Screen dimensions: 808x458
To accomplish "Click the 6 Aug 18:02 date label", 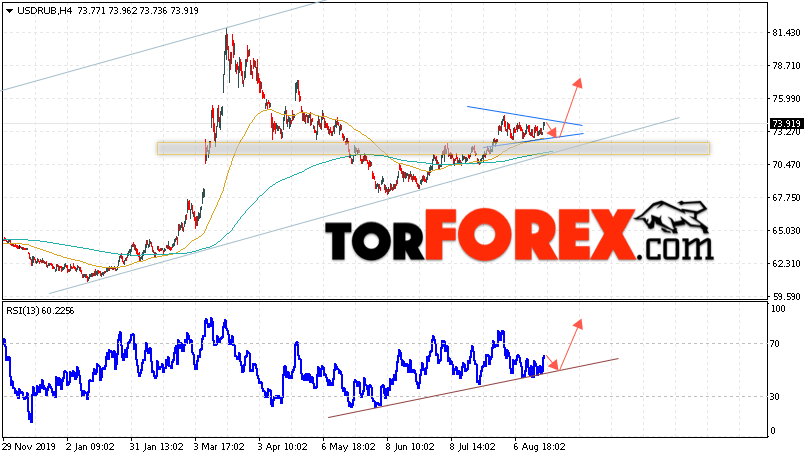I will (x=539, y=447).
